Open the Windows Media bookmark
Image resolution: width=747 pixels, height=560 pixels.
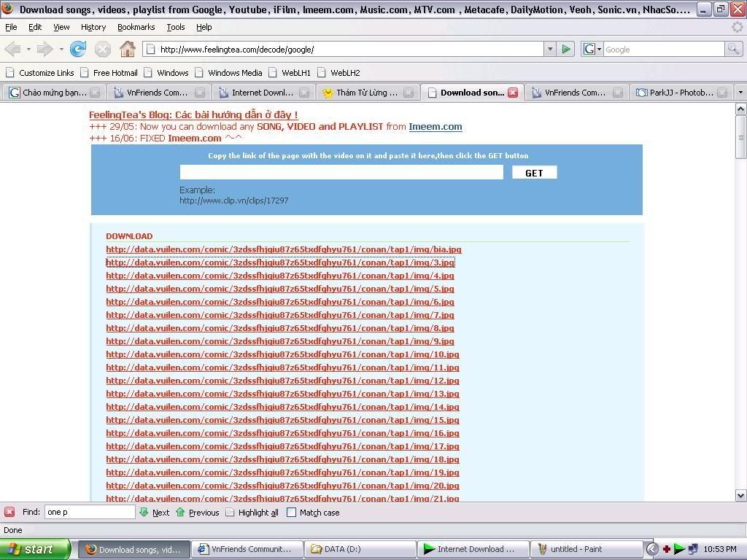click(x=228, y=73)
